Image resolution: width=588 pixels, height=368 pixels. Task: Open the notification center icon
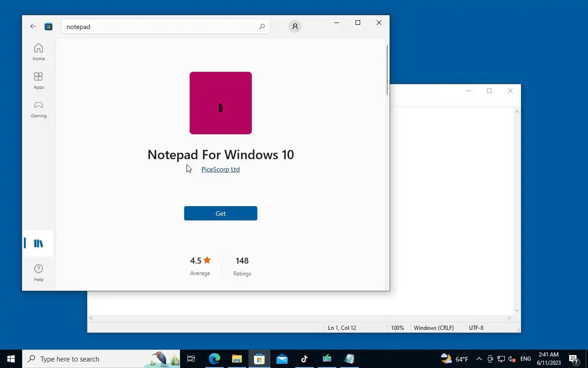click(574, 359)
